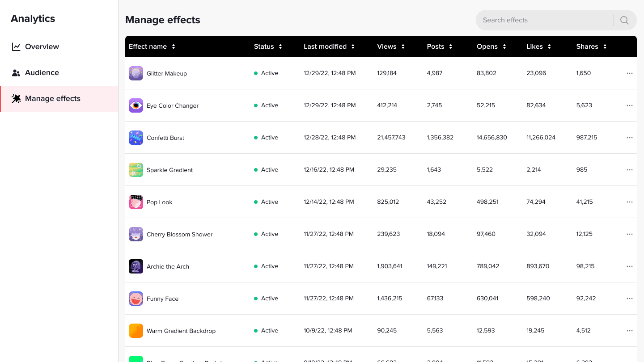Click the search magnifier icon
This screenshot has height=362, width=644.
tap(624, 20)
